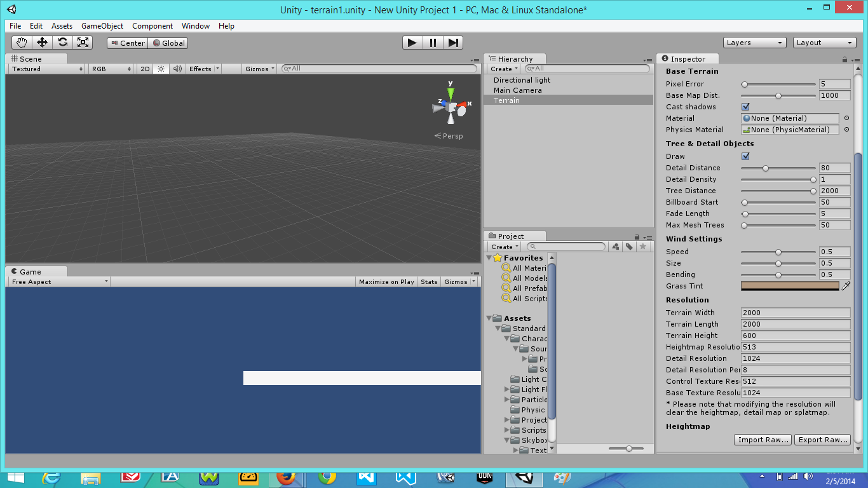Expand the Particles folder
This screenshot has height=488, width=868.
(x=507, y=400)
